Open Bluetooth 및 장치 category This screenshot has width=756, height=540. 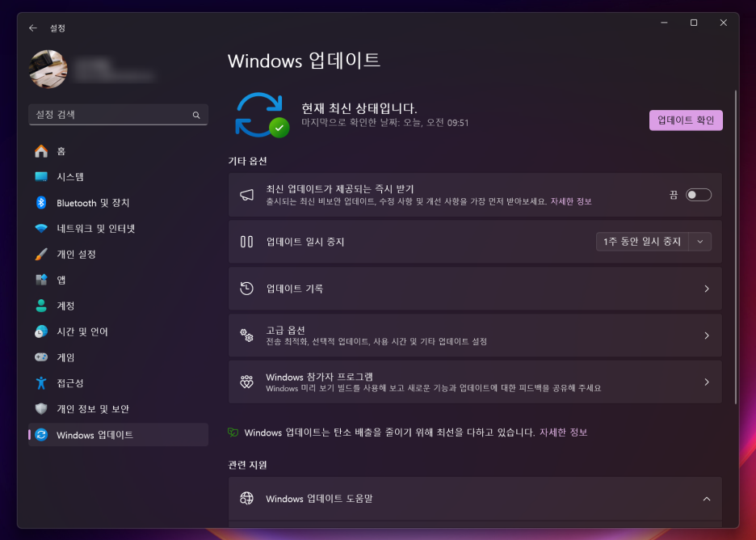pos(118,203)
